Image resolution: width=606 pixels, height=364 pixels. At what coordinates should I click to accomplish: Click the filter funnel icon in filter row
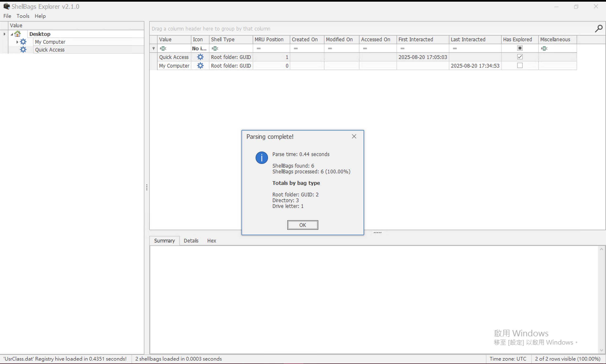tap(154, 48)
